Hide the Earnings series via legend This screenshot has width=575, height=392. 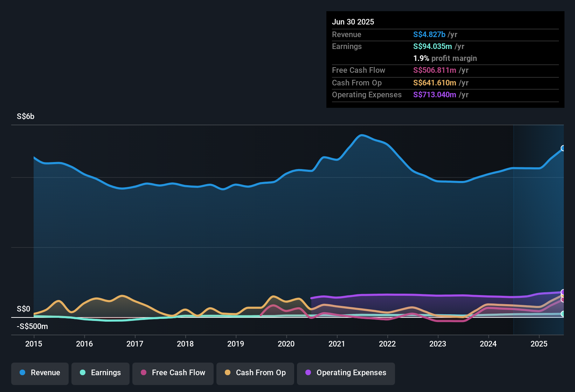[101, 373]
